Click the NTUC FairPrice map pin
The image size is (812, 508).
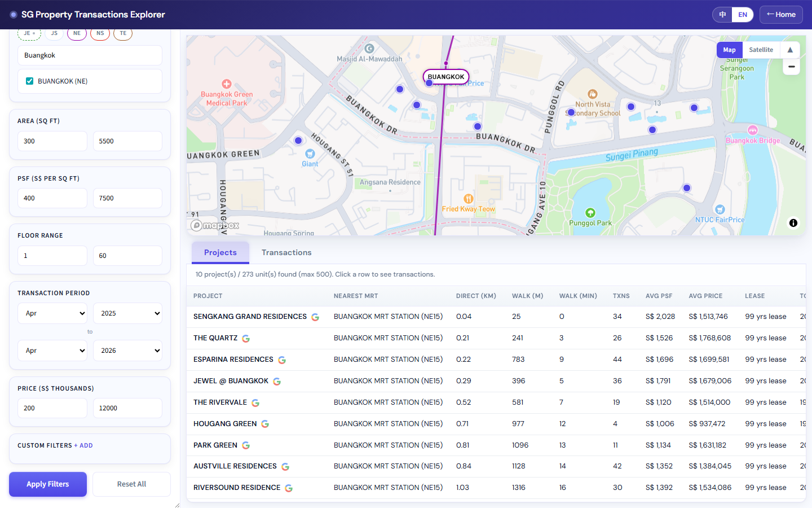tap(720, 209)
